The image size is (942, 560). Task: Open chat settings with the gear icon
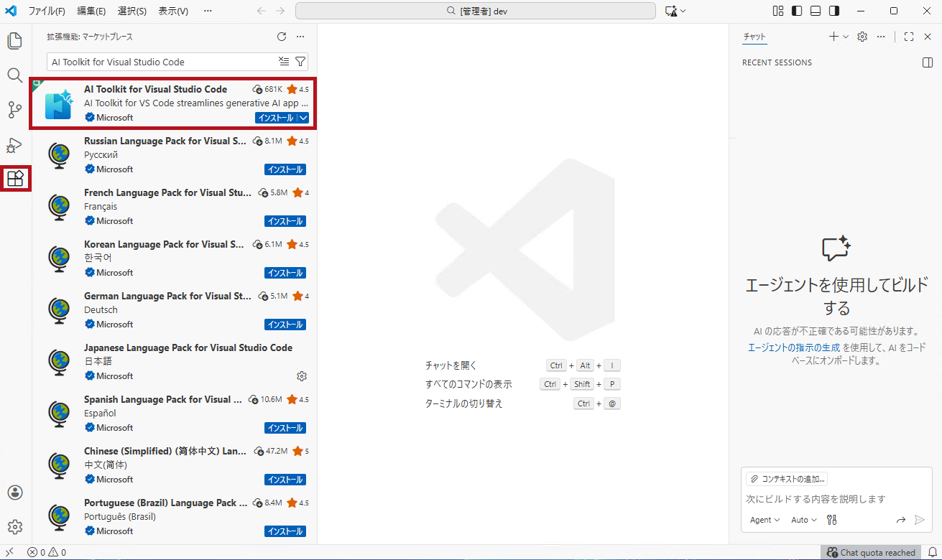862,36
